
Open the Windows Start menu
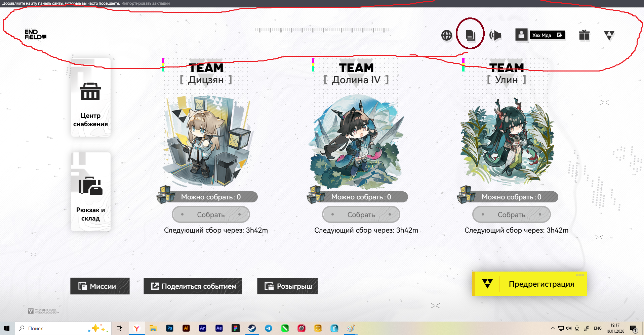(x=7, y=328)
